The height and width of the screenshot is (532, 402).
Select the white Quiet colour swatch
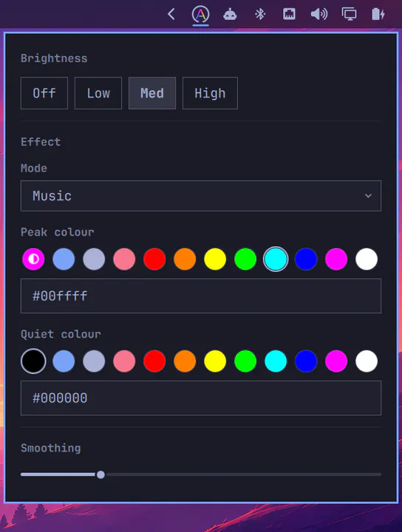tap(367, 361)
